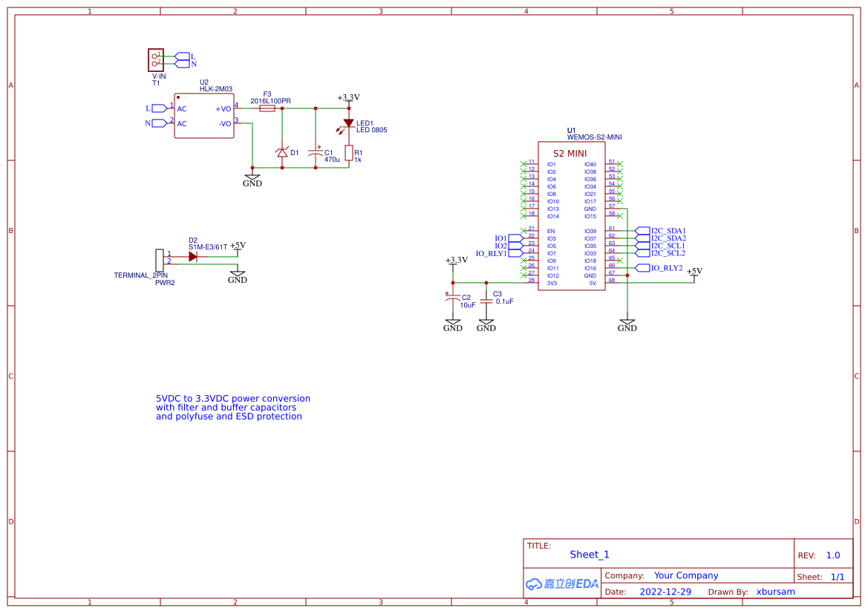Select the WEMOS-S2-MINI label
868x614 pixels.
[594, 137]
